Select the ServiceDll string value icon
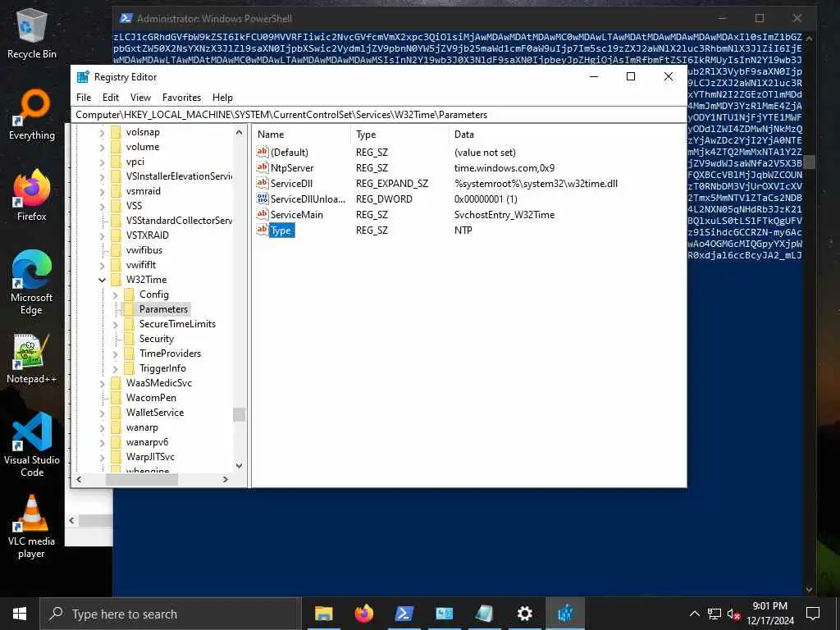Image resolution: width=840 pixels, height=630 pixels. coord(262,183)
